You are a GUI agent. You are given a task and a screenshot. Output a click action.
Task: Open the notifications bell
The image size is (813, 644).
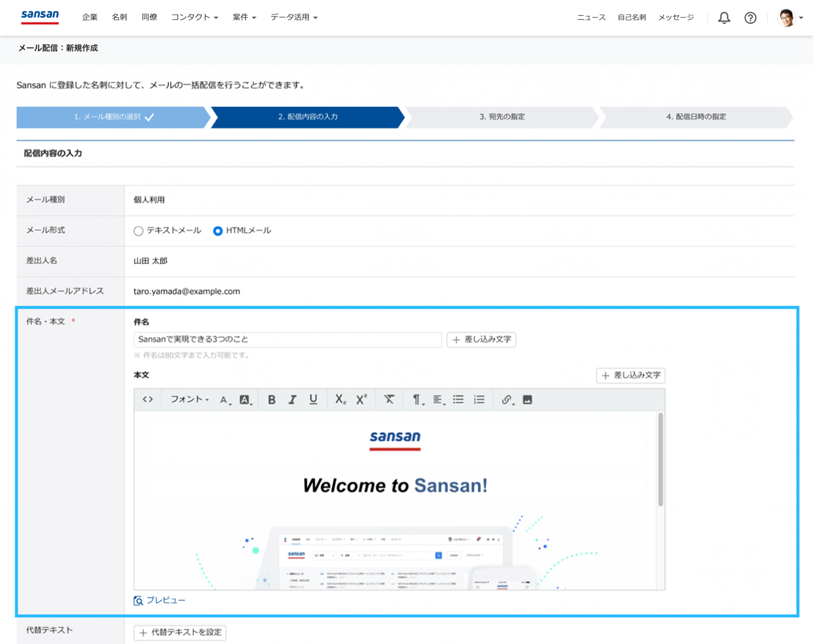click(x=724, y=18)
